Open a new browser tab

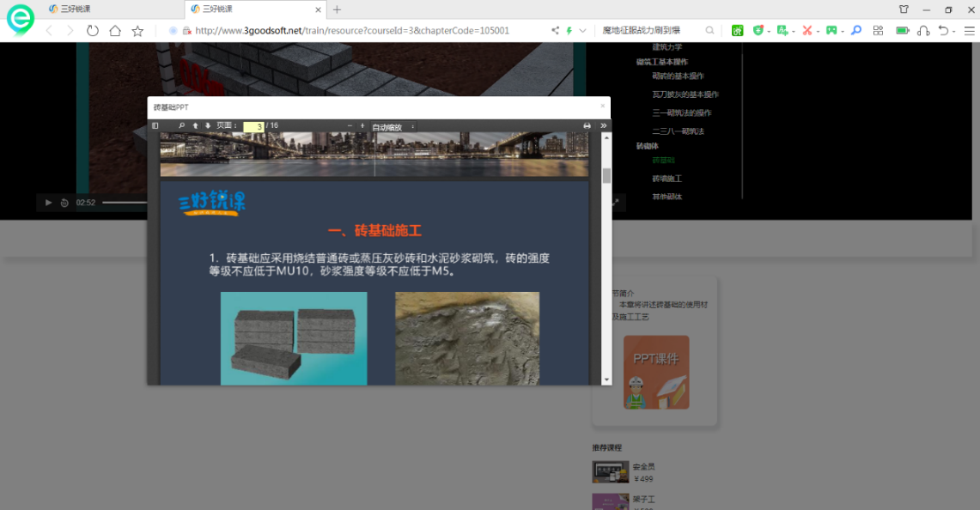[337, 9]
